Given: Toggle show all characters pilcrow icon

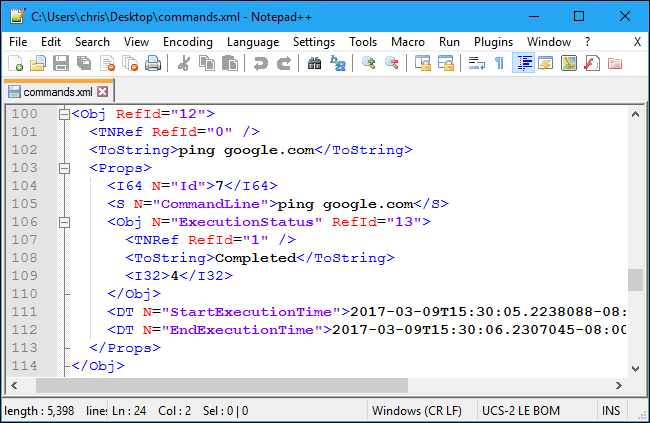Looking at the screenshot, I should (500, 63).
